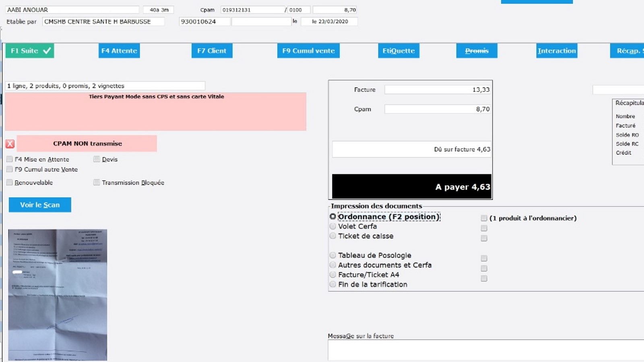
Task: Tick the Devis checkbox
Action: click(97, 159)
